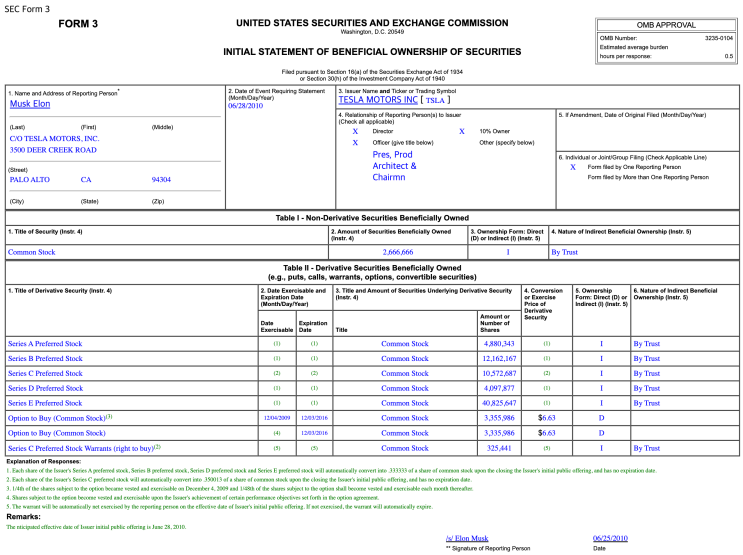Click the 'C/O TESLA MOTORS, INC.' address line
Image resolution: width=743 pixels, height=555 pixels.
point(54,139)
